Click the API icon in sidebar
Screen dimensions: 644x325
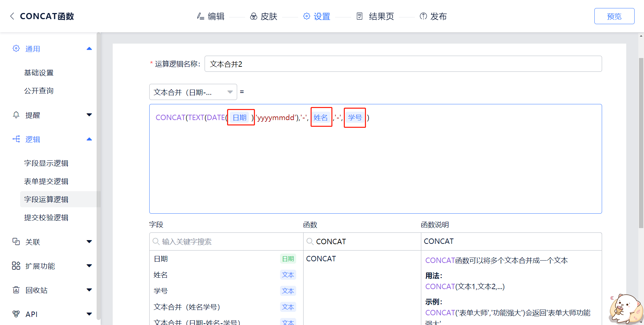(x=16, y=314)
